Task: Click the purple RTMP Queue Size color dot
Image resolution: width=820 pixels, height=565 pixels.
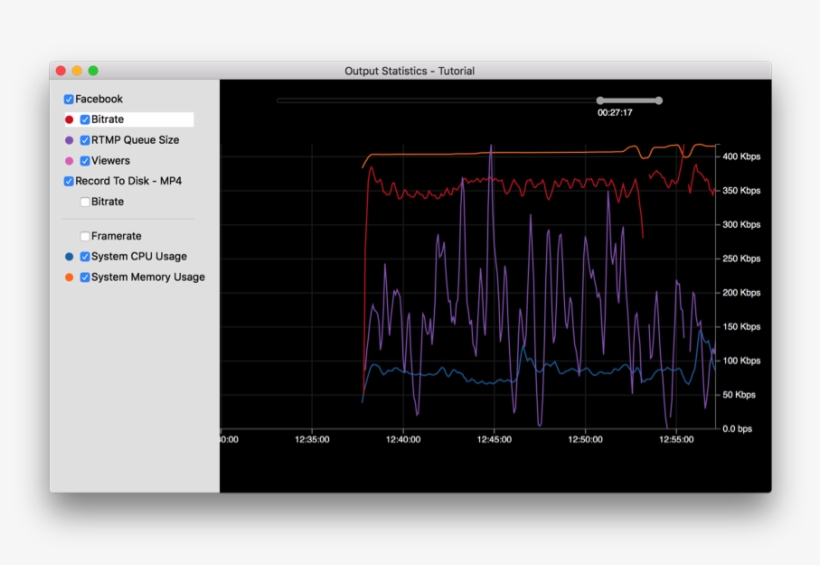Action: tap(69, 140)
